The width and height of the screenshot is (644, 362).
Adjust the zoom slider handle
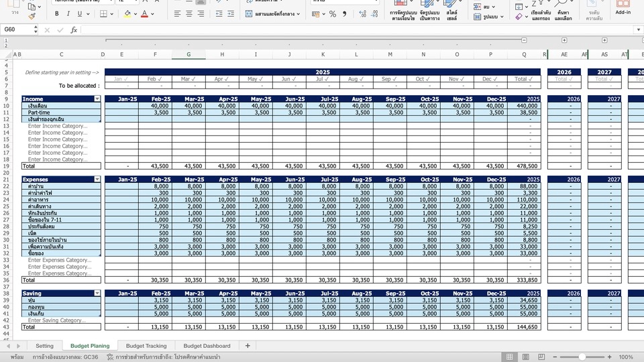coord(582,357)
